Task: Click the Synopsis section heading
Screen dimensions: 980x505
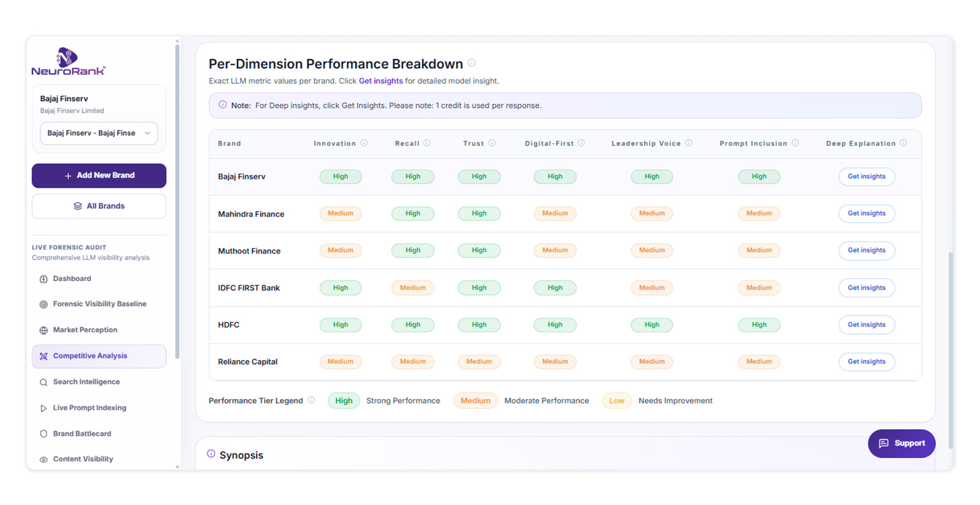Action: (x=241, y=455)
